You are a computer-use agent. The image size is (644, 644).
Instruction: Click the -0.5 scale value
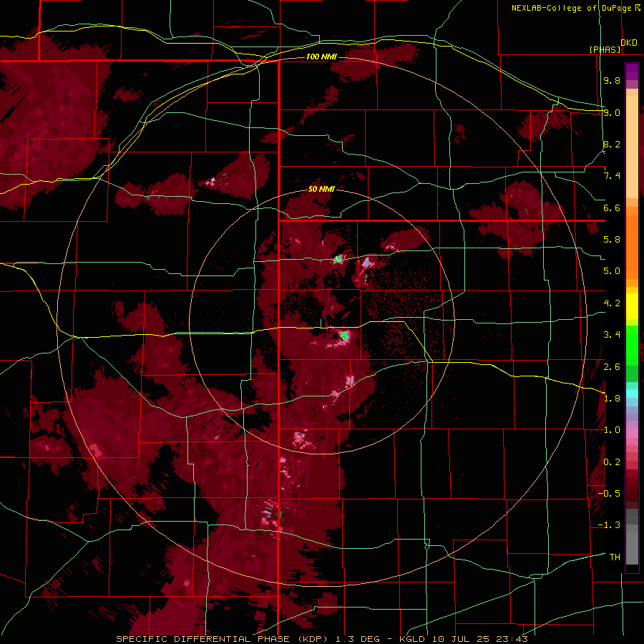[x=609, y=494]
